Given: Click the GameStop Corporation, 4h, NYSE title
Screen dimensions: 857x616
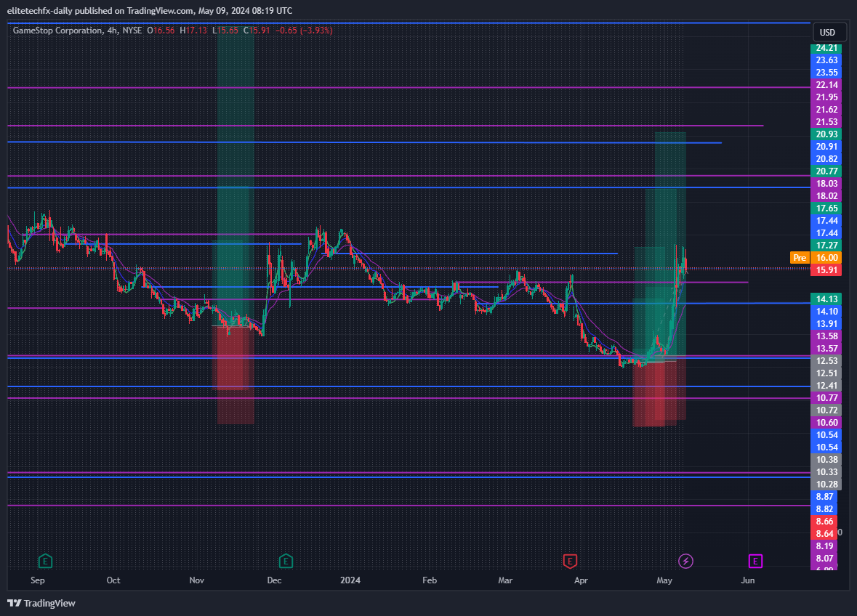Looking at the screenshot, I should pyautogui.click(x=78, y=31).
